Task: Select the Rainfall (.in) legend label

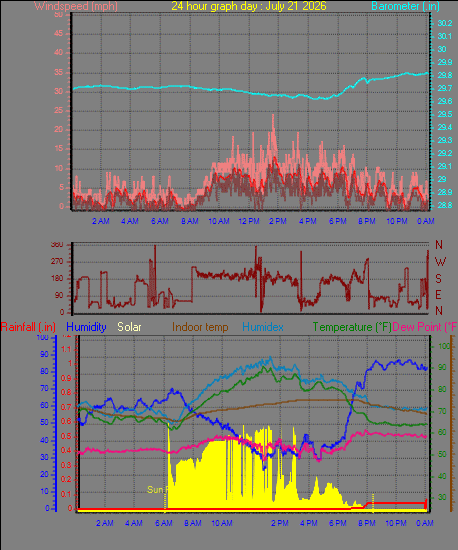Action: coord(28,327)
